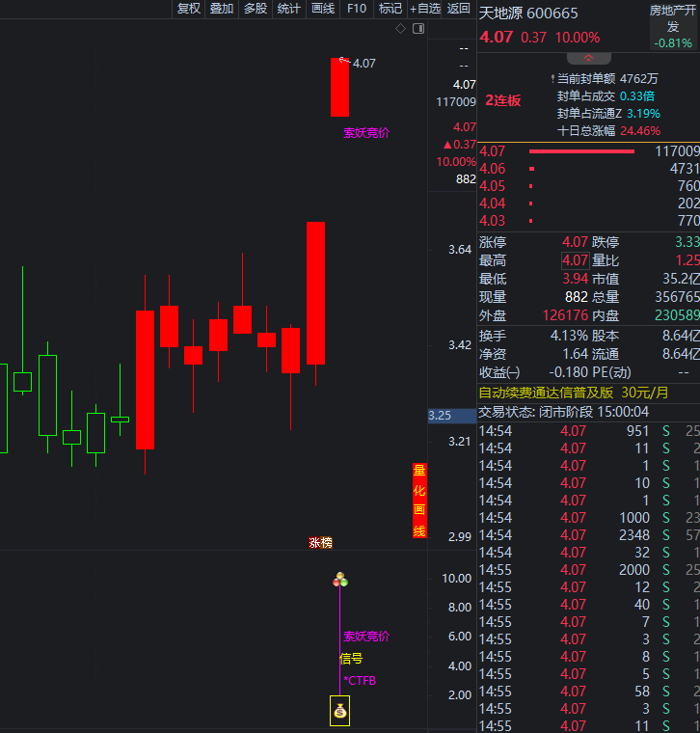Screen dimensions: 700x733
Task: Select the 4.03 order book row
Action: 589,220
